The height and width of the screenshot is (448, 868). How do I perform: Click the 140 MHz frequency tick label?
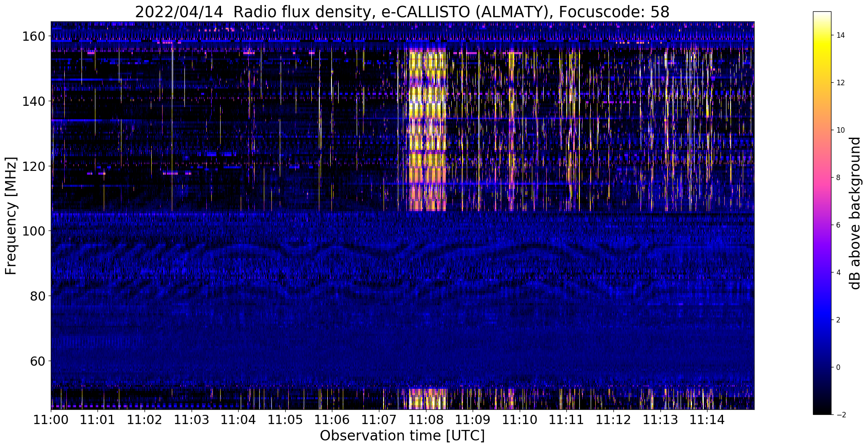33,101
